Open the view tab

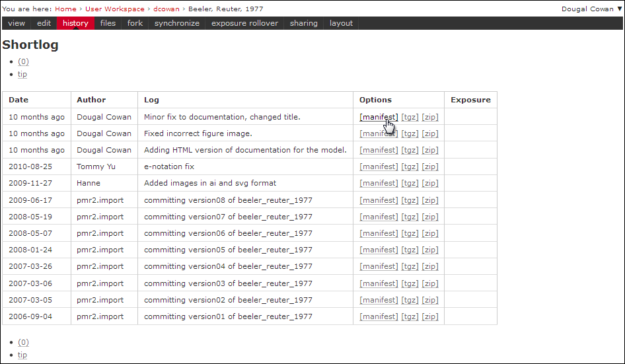coord(17,23)
